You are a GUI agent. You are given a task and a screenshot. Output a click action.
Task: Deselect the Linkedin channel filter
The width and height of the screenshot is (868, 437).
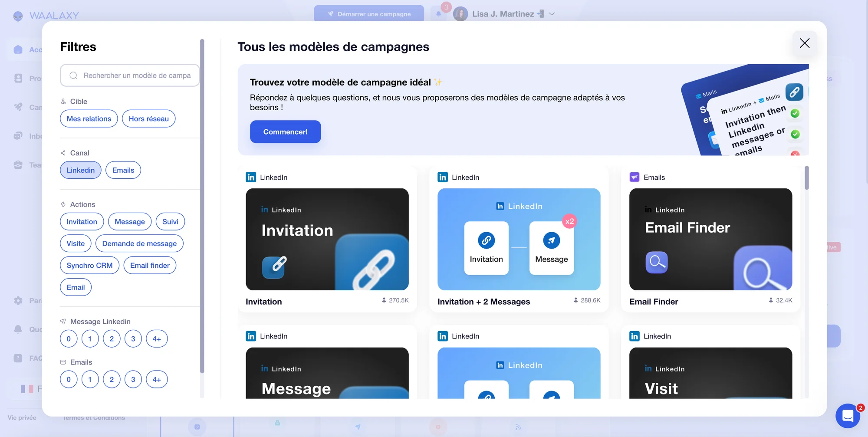pyautogui.click(x=81, y=170)
